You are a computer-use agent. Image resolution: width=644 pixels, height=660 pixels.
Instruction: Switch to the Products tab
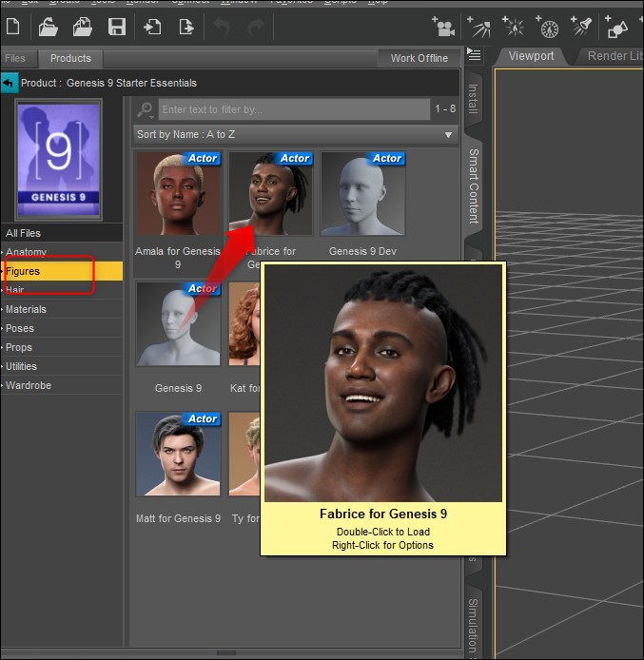point(70,58)
